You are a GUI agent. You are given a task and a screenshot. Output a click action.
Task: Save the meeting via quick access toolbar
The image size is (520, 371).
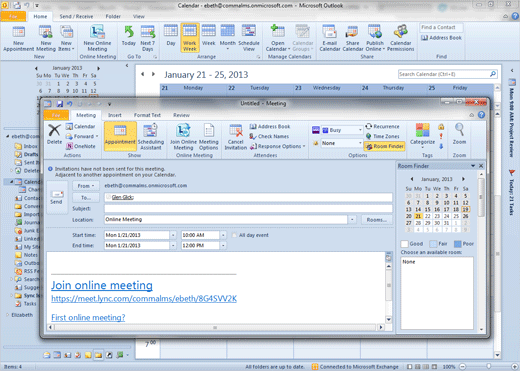(60, 104)
